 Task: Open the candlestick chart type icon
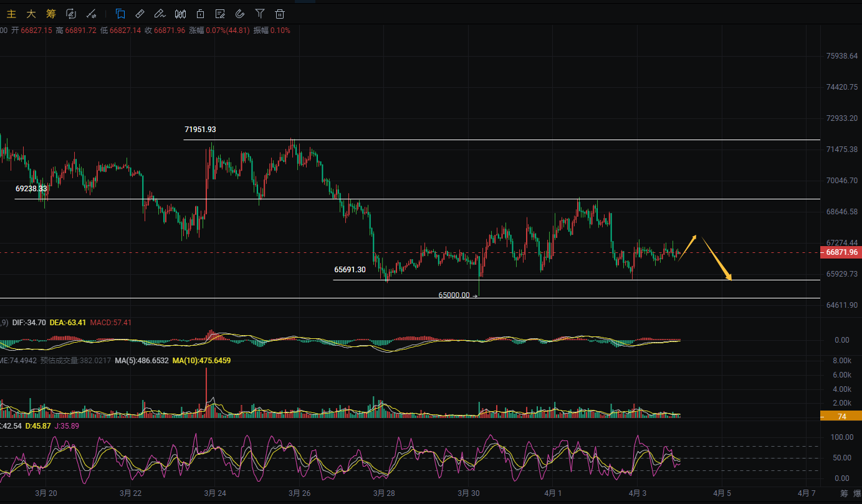pos(181,13)
